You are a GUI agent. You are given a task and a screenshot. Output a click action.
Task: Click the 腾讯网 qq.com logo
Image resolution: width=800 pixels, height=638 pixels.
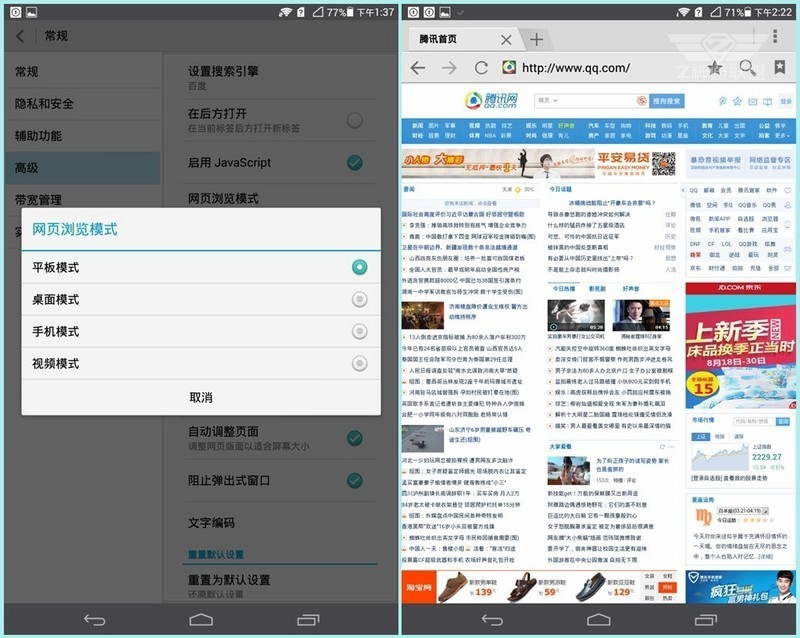[491, 101]
